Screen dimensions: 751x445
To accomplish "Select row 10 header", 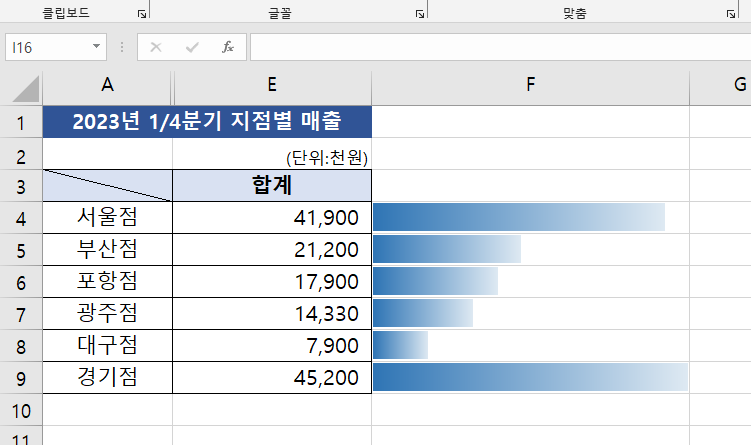I will 21,410.
